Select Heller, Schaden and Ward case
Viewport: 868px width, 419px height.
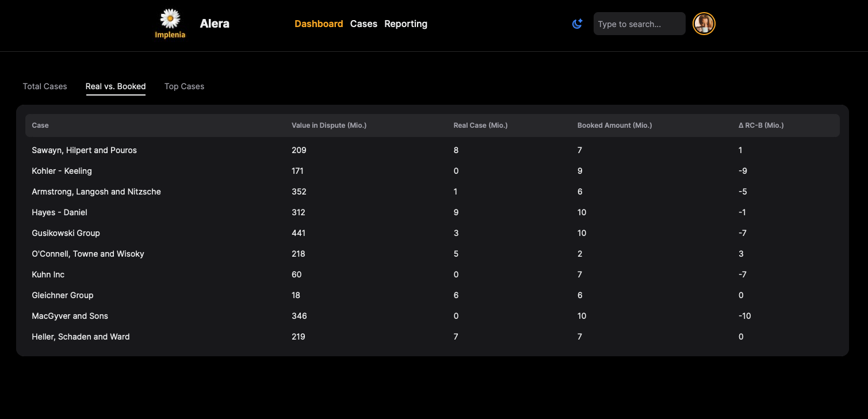(81, 337)
